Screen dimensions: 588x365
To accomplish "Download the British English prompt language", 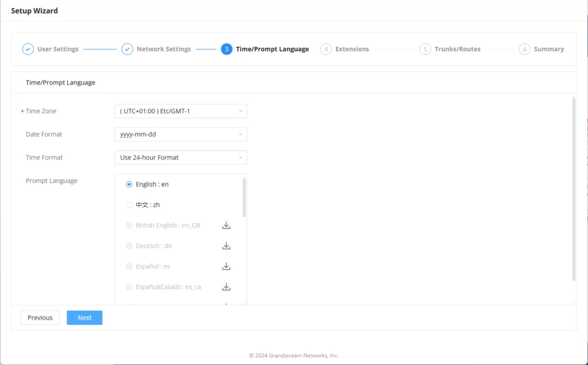I will pos(226,225).
